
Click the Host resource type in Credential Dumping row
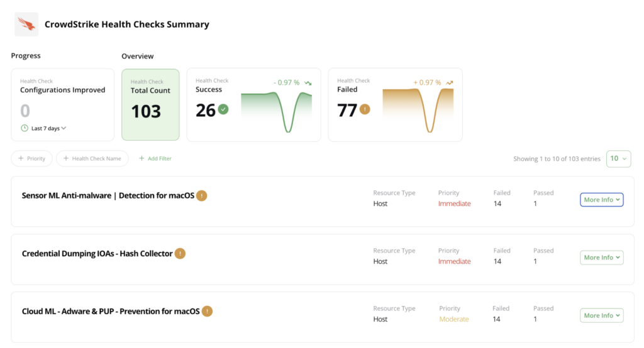[380, 261]
